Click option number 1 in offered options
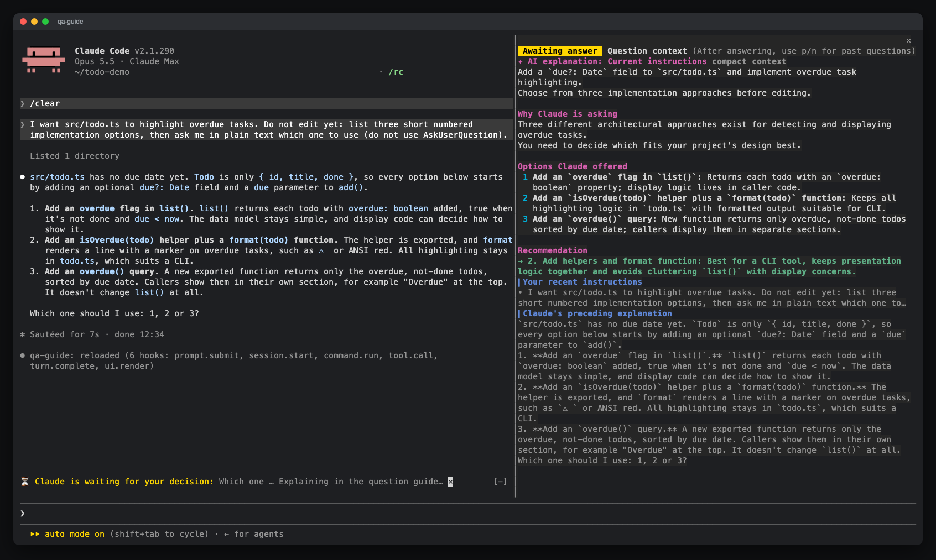 point(526,177)
